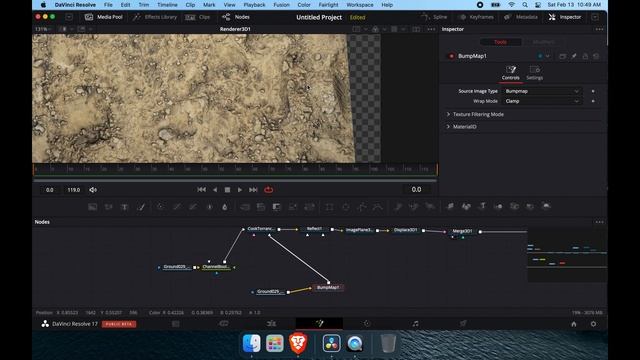Toggle loop playback mode
This screenshot has width=640, height=360.
(x=269, y=190)
